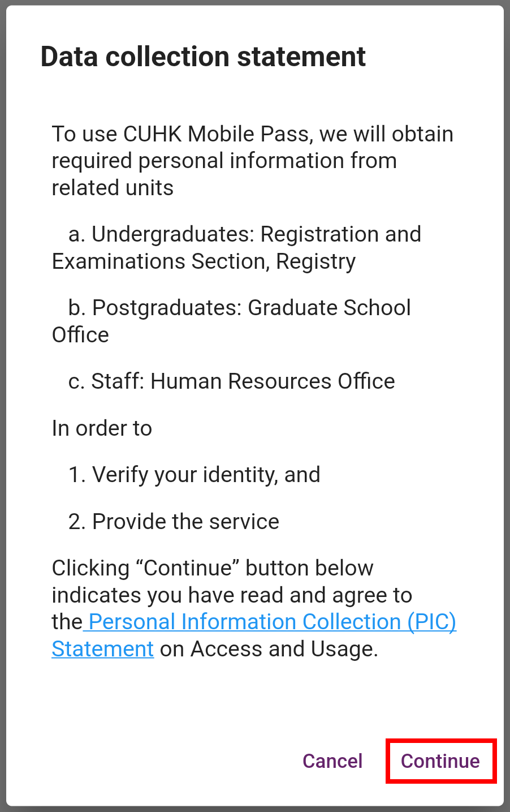Open the Personal Information Collection (PIC) link
Image resolution: width=510 pixels, height=812 pixels.
[x=271, y=622]
